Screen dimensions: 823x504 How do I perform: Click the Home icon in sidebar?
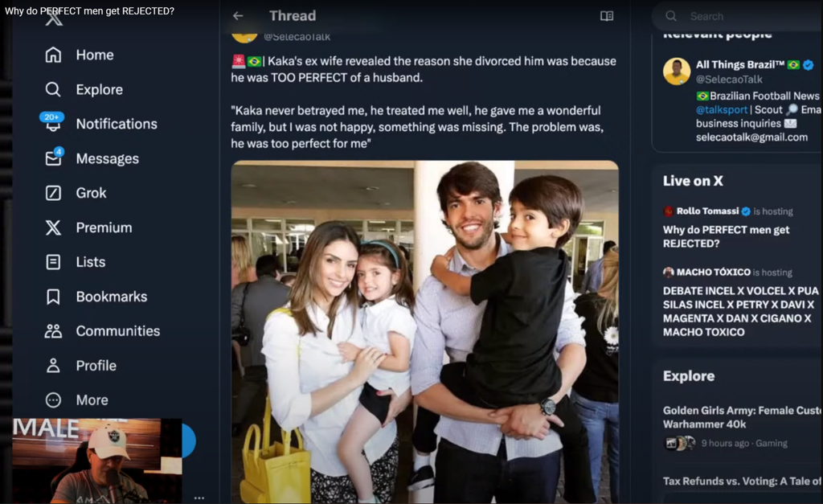[53, 55]
